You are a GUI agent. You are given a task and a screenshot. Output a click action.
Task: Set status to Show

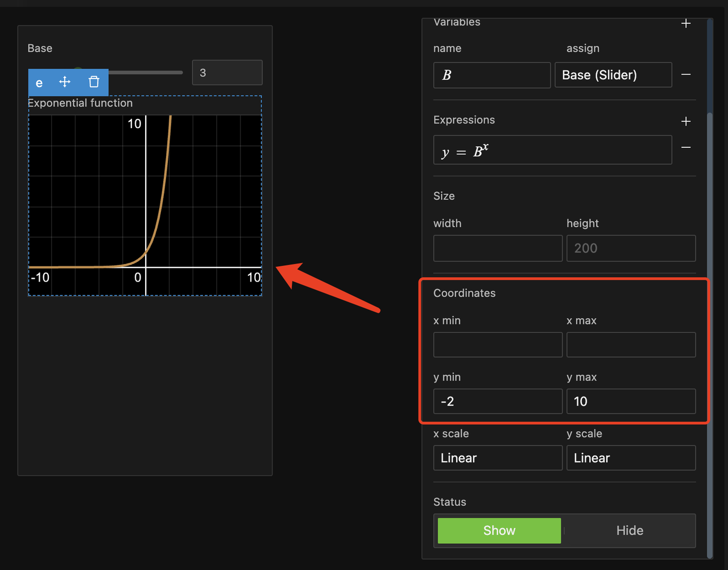pyautogui.click(x=499, y=530)
